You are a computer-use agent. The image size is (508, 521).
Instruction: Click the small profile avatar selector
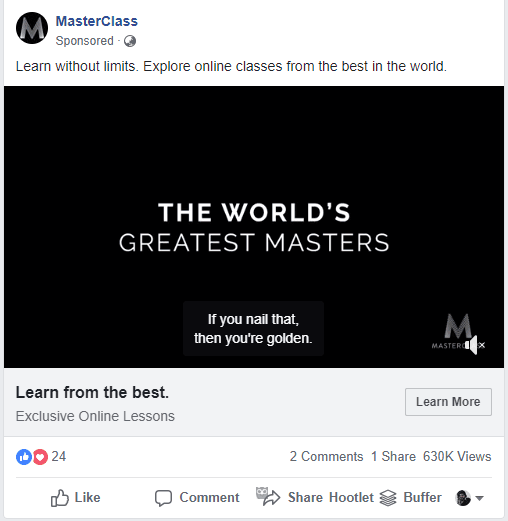click(463, 498)
